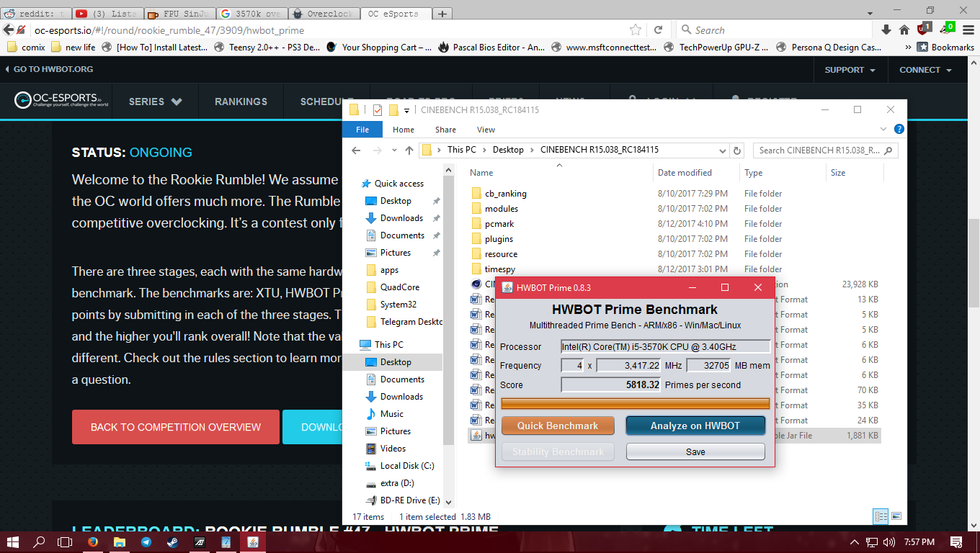Go back in File Explorer
The width and height of the screenshot is (980, 553).
point(355,150)
